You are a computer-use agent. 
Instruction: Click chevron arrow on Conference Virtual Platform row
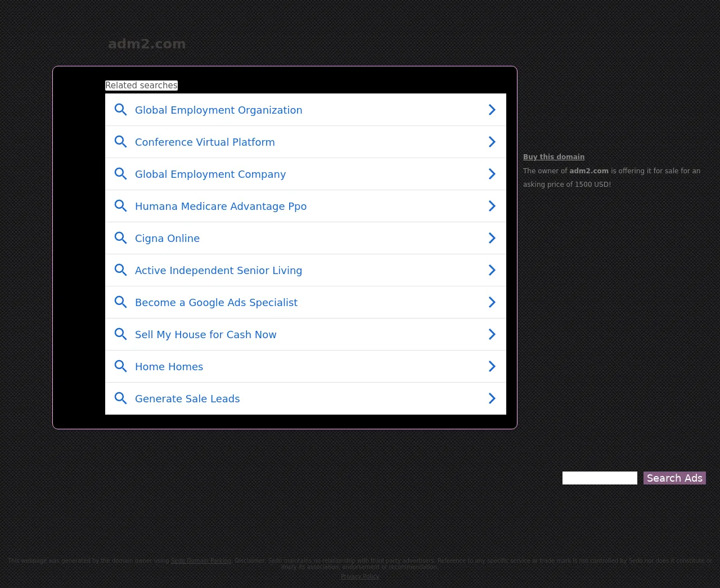pyautogui.click(x=492, y=142)
